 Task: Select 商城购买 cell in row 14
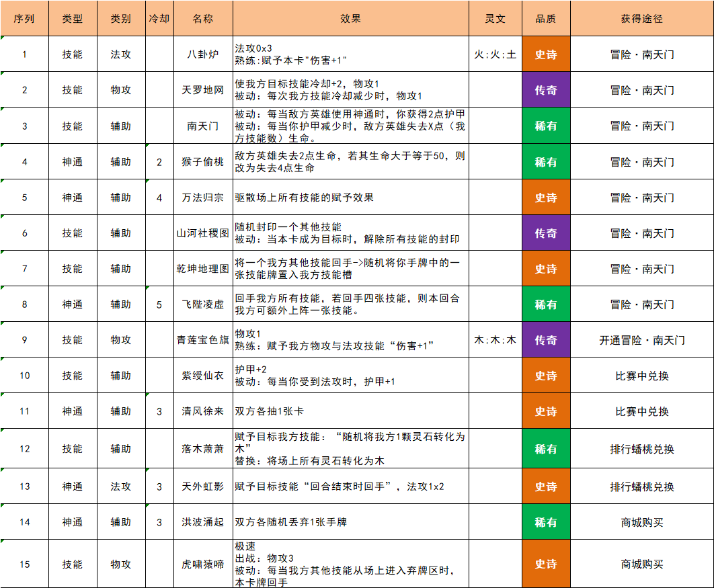click(x=642, y=521)
